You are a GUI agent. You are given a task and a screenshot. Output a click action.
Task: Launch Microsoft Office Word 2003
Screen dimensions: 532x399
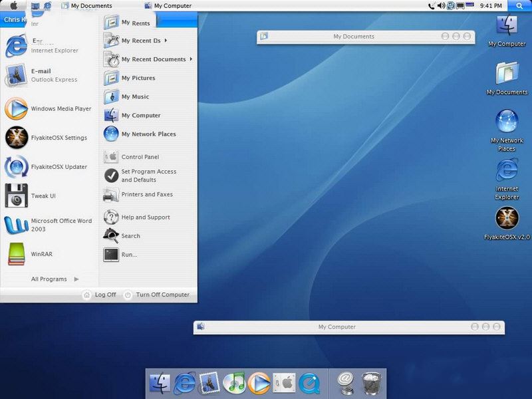click(48, 225)
